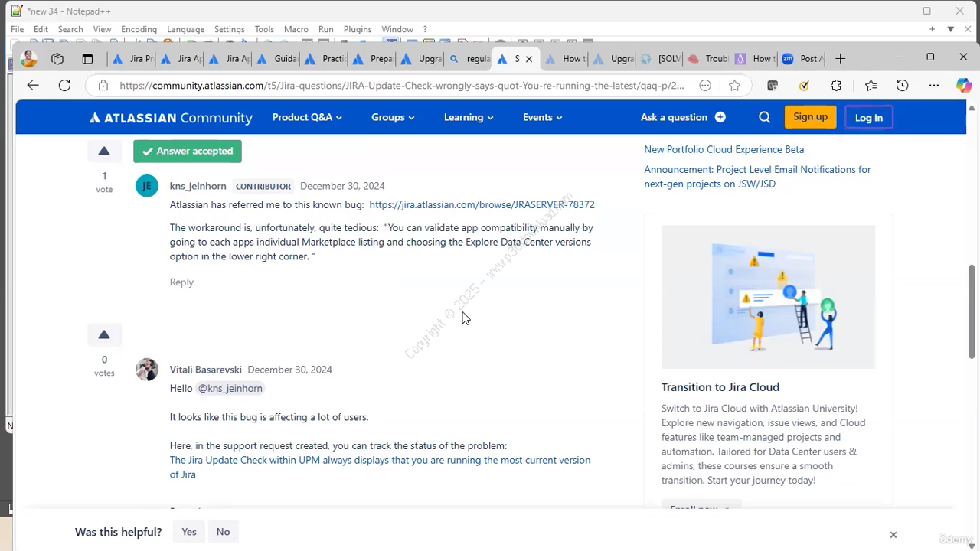The height and width of the screenshot is (551, 980).
Task: Switch to the 'Prepa' browser tab
Action: pos(374,59)
